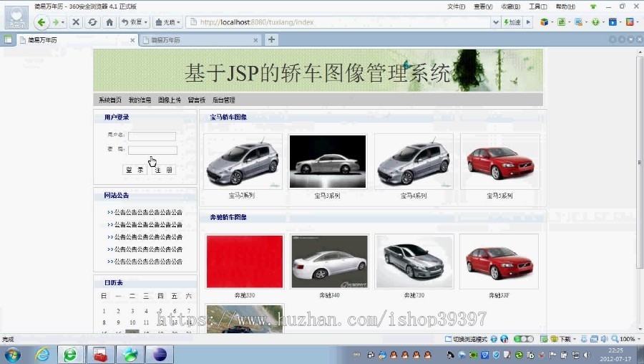Open the 宝马2系列 car thumbnail

(x=243, y=162)
